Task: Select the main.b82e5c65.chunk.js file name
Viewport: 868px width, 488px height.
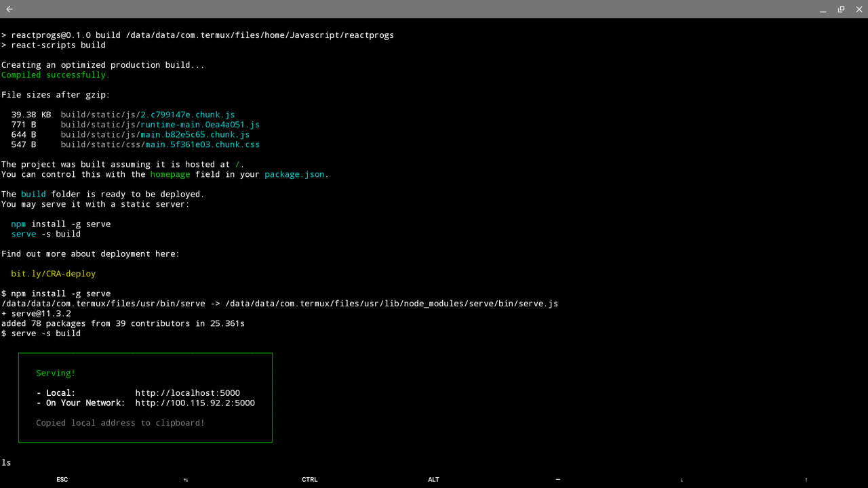Action: coord(195,134)
